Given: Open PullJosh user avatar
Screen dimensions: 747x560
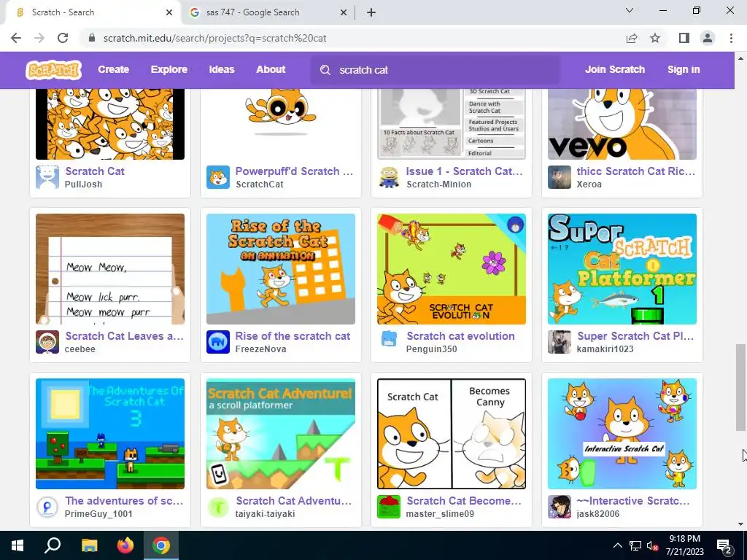Looking at the screenshot, I should (x=47, y=177).
